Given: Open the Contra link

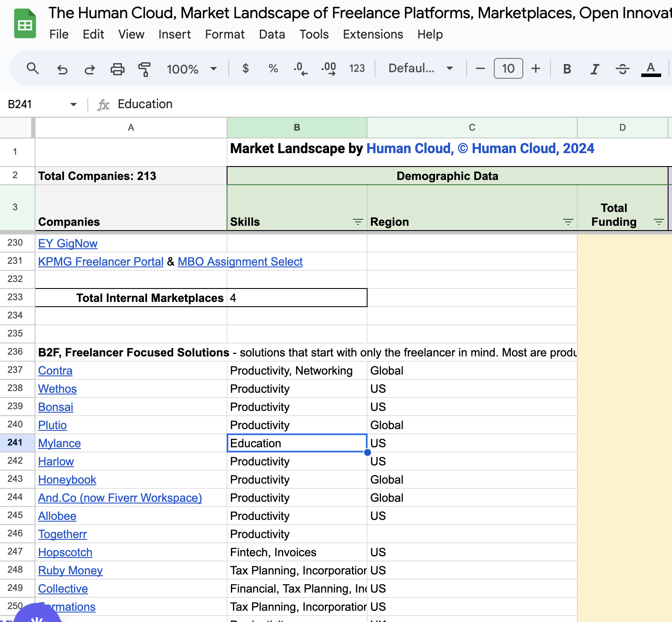Looking at the screenshot, I should (55, 371).
